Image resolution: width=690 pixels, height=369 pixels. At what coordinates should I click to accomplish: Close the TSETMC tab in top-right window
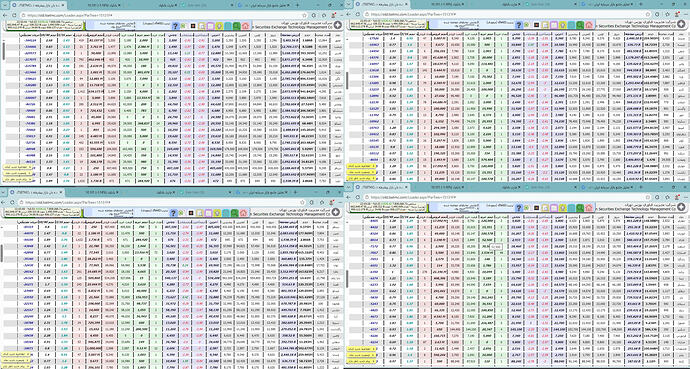(406, 4)
